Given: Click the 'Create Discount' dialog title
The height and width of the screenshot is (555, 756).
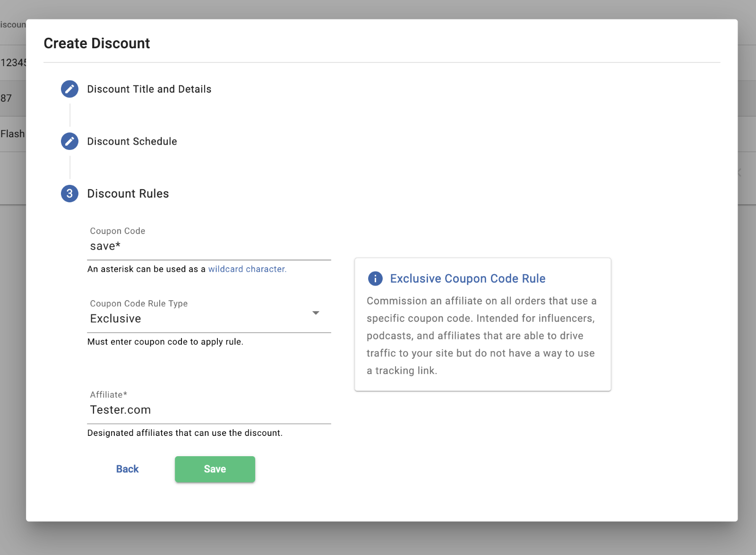Looking at the screenshot, I should 97,43.
